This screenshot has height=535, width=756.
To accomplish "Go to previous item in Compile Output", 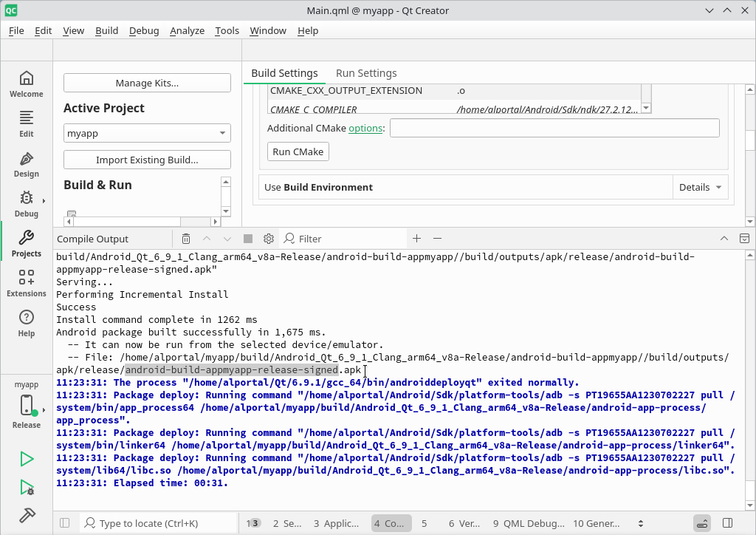I will pos(207,239).
